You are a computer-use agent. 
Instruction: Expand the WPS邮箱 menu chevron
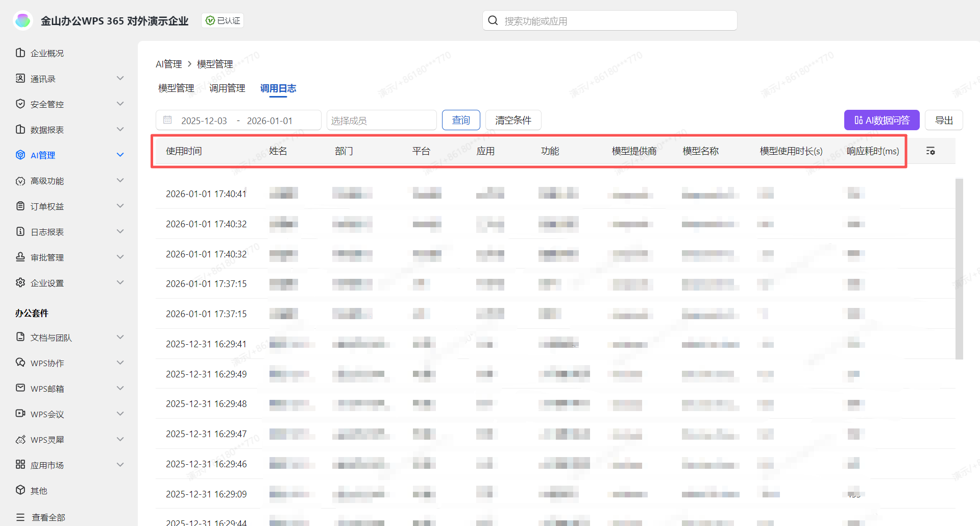coord(120,388)
